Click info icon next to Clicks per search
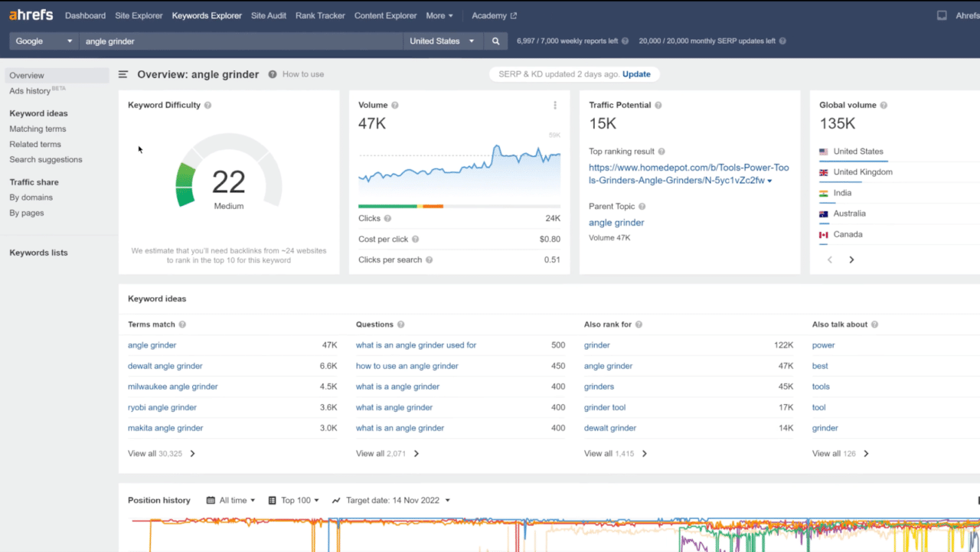 pyautogui.click(x=429, y=260)
